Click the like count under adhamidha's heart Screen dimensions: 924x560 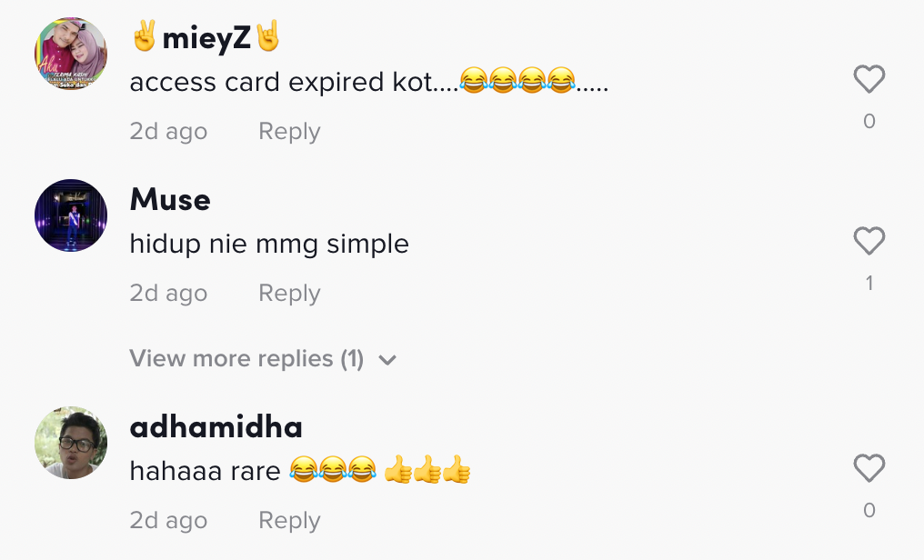(x=869, y=511)
